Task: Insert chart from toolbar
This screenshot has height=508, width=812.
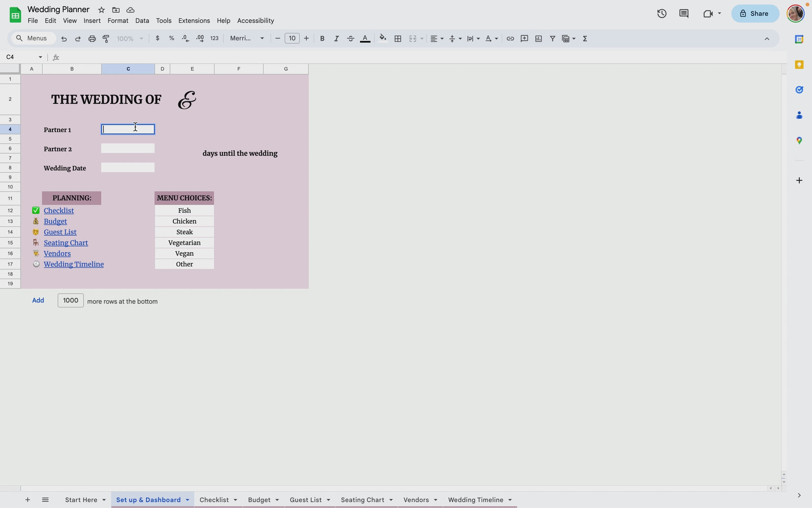Action: click(538, 39)
